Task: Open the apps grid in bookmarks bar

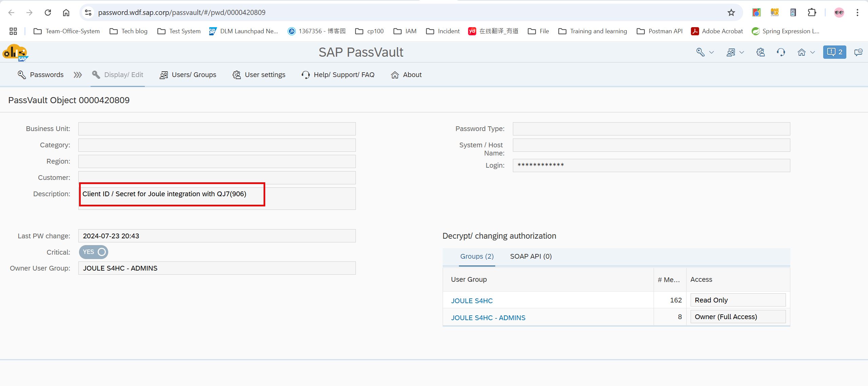Action: pos(13,31)
